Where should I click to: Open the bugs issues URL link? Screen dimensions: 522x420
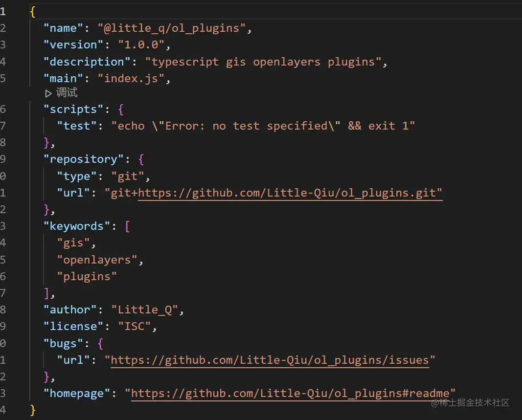270,360
